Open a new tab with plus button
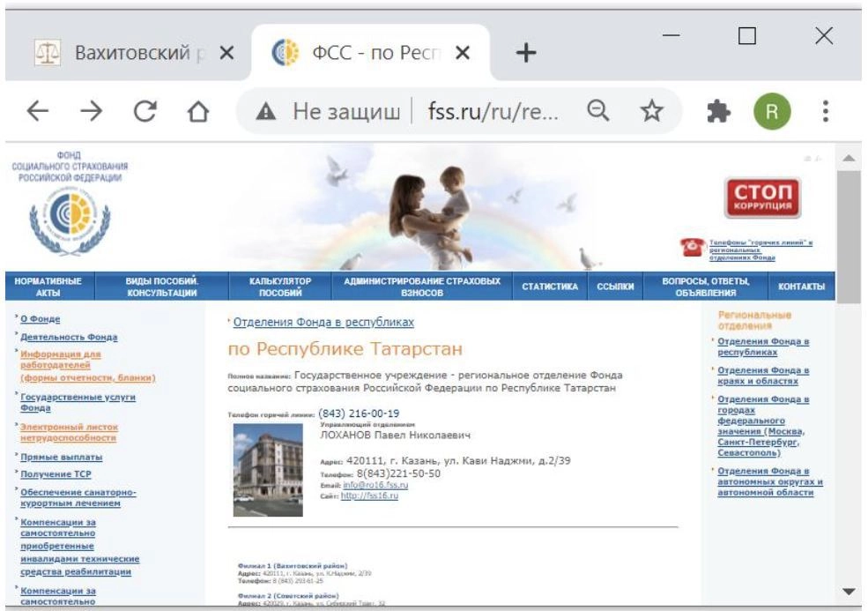 (526, 53)
